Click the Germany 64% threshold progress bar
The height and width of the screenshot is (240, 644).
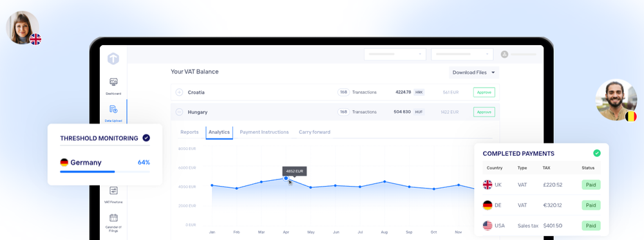click(x=105, y=172)
